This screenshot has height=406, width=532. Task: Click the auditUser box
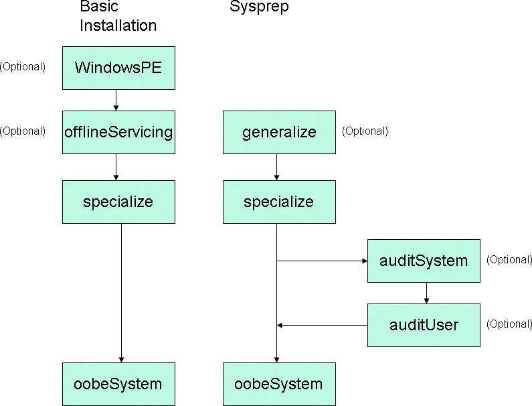coord(424,325)
